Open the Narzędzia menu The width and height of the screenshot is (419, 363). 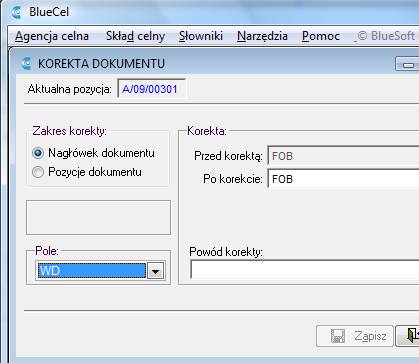[x=262, y=36]
